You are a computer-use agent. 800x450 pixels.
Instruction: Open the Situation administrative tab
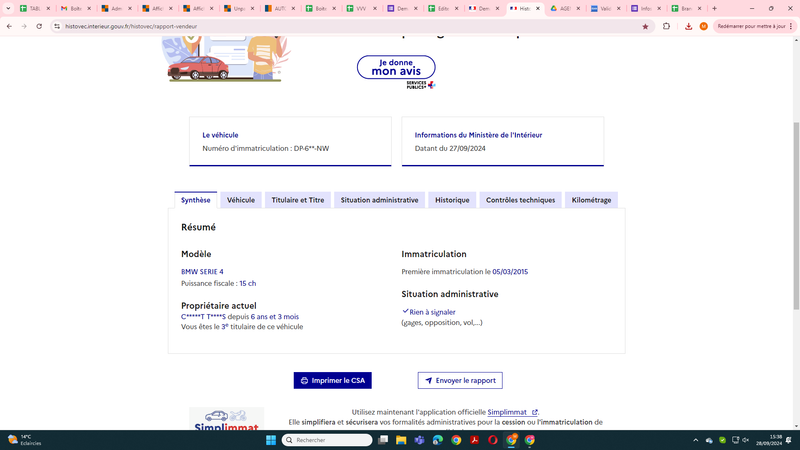point(379,200)
